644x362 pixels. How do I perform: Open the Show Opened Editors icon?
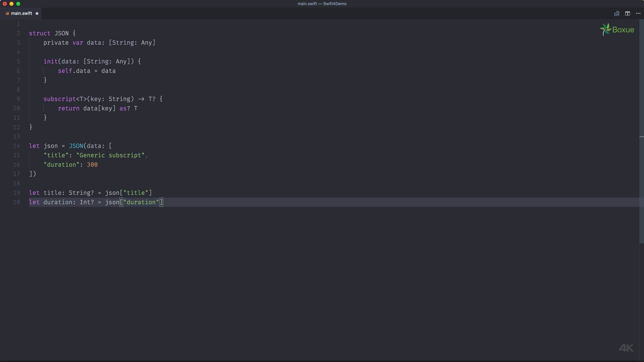click(616, 13)
